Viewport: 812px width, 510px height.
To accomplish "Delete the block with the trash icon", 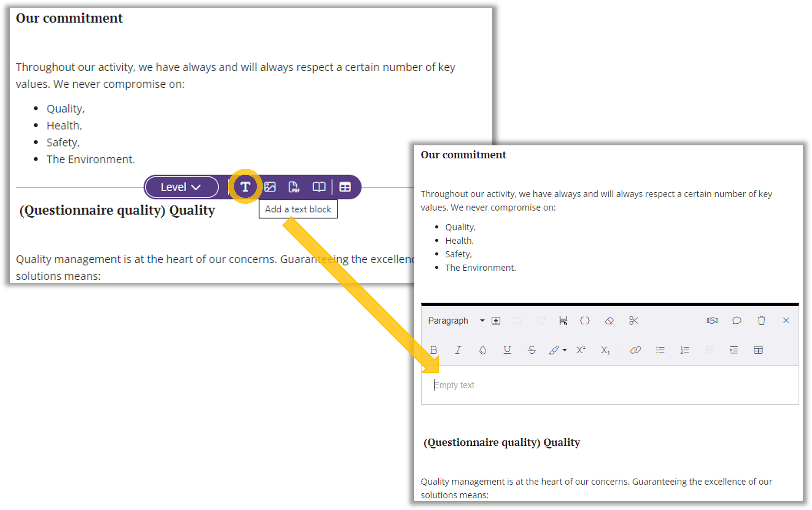I will 761,320.
